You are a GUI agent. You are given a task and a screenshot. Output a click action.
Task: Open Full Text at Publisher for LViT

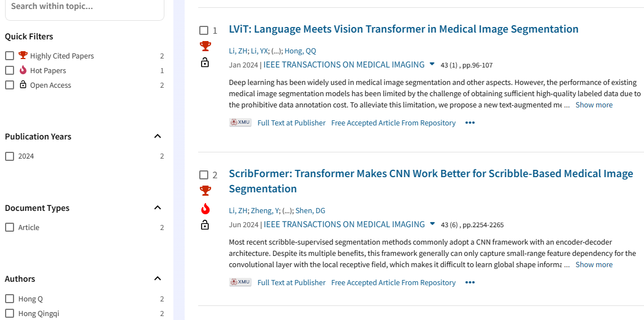pyautogui.click(x=291, y=123)
